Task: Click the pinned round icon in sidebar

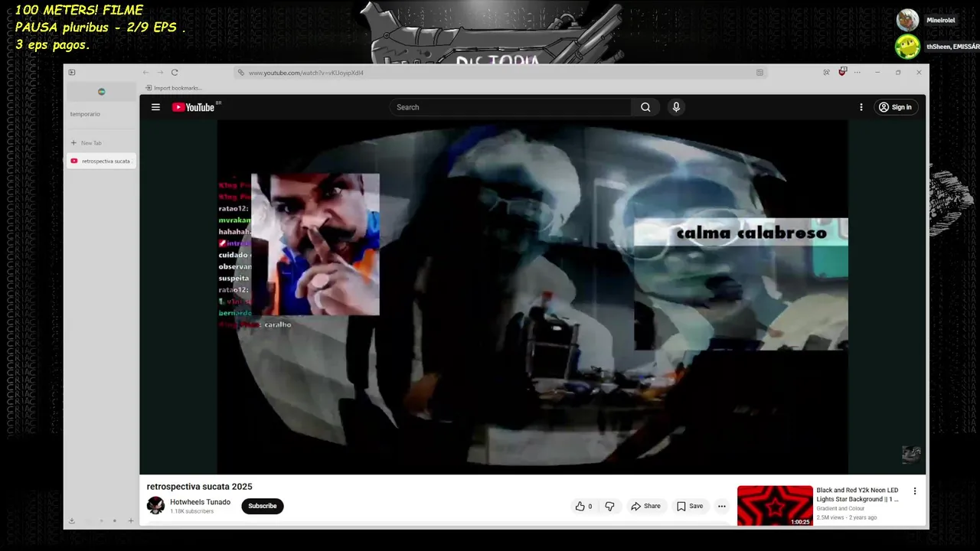Action: [x=101, y=92]
